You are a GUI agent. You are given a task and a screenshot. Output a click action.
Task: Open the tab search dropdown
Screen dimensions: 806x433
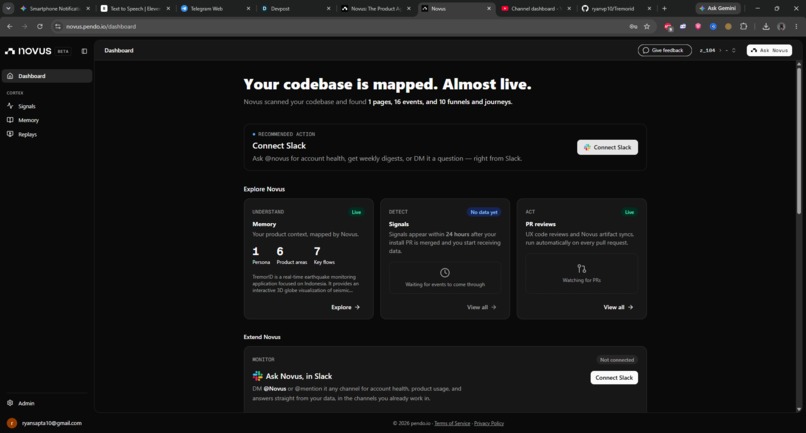coord(8,9)
